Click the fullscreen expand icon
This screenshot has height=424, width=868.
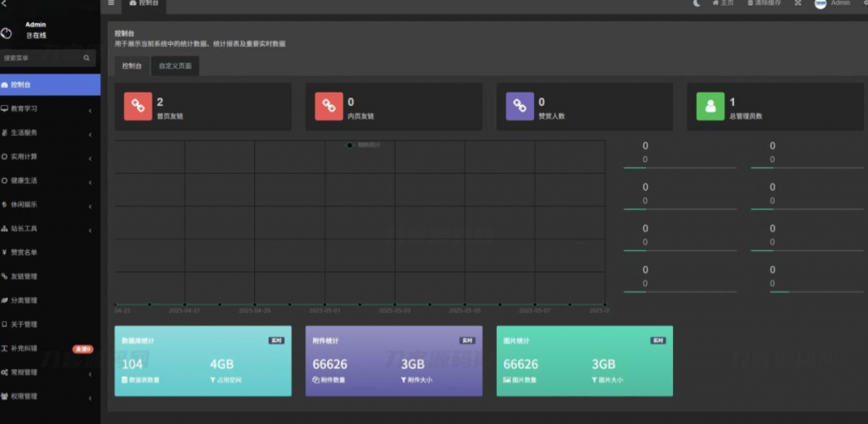[798, 3]
